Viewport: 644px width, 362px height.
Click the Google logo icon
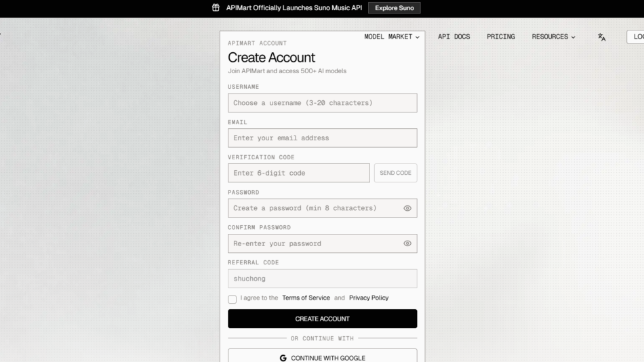283,359
